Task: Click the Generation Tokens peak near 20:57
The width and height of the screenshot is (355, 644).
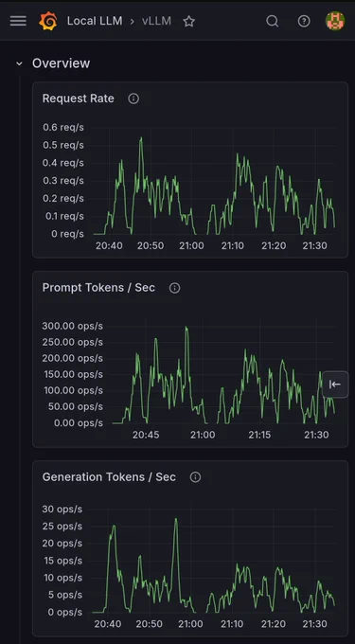Action: click(176, 519)
